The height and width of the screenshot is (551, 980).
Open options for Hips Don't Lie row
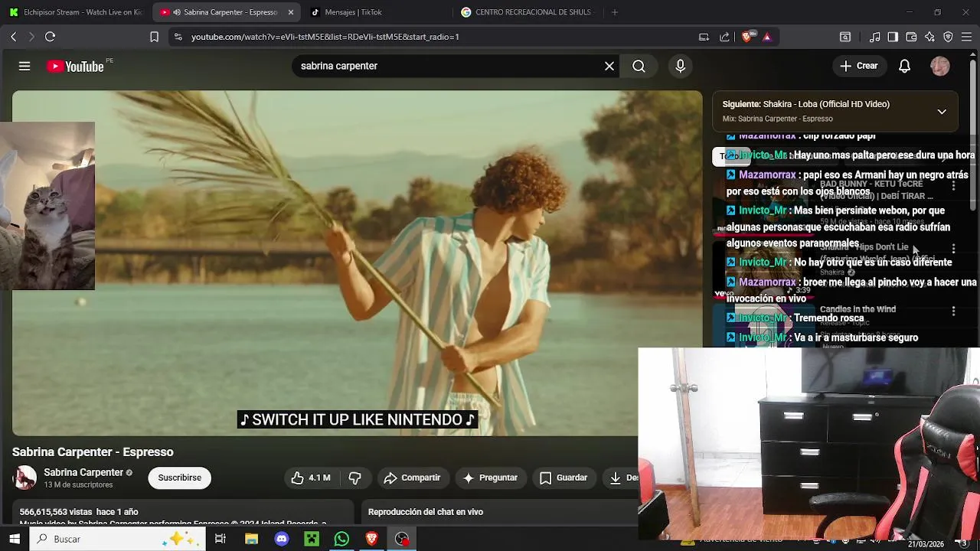click(x=953, y=249)
